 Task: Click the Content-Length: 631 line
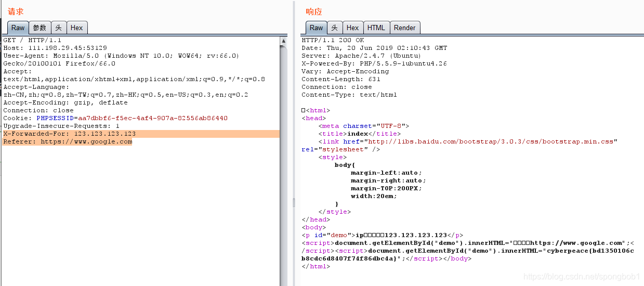pyautogui.click(x=341, y=79)
